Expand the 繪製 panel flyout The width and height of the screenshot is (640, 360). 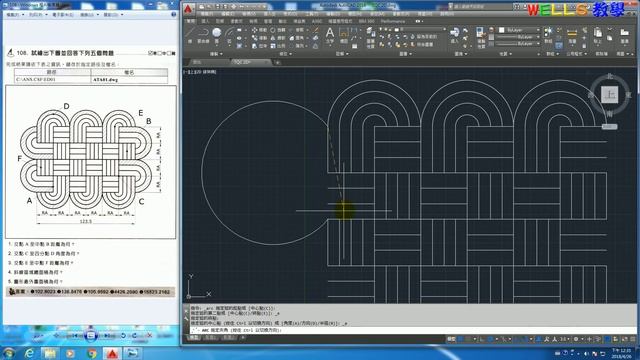216,54
